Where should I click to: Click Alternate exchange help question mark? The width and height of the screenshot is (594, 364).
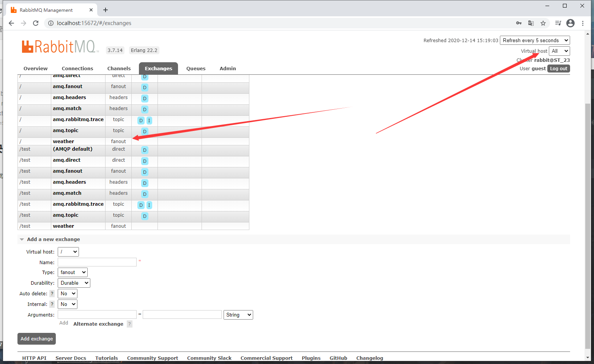point(129,324)
